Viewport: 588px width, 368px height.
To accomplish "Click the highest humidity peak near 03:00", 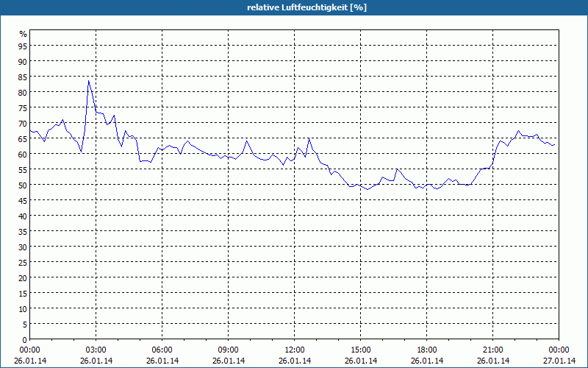I will coord(89,81).
